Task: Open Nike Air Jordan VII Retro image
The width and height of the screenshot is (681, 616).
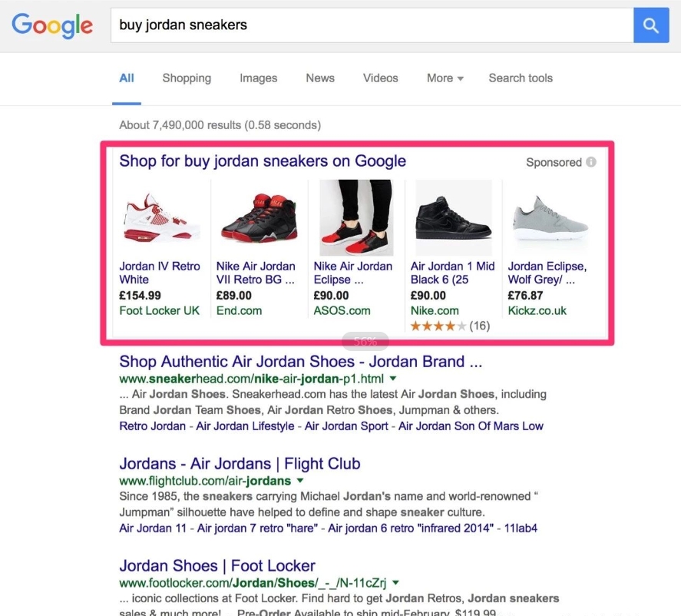Action: pos(260,217)
